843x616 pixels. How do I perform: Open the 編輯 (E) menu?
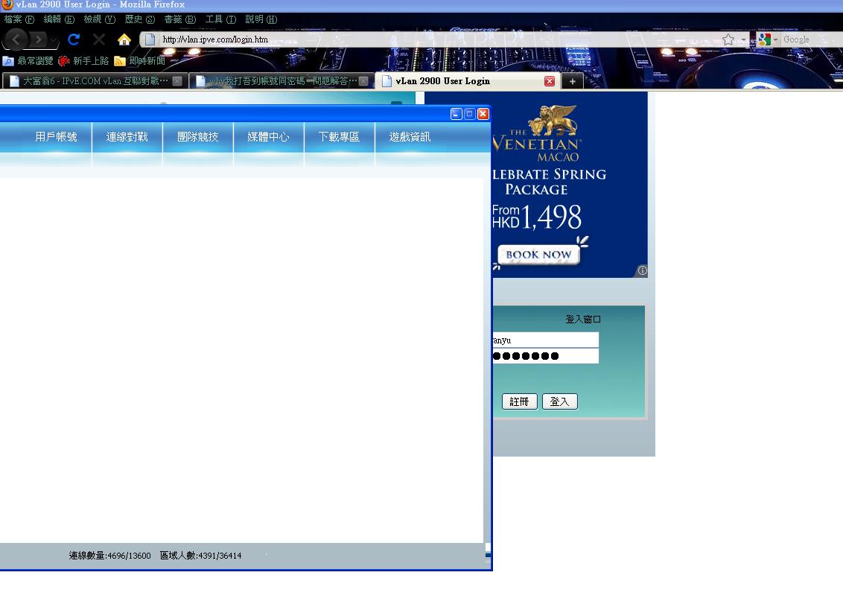(x=59, y=19)
